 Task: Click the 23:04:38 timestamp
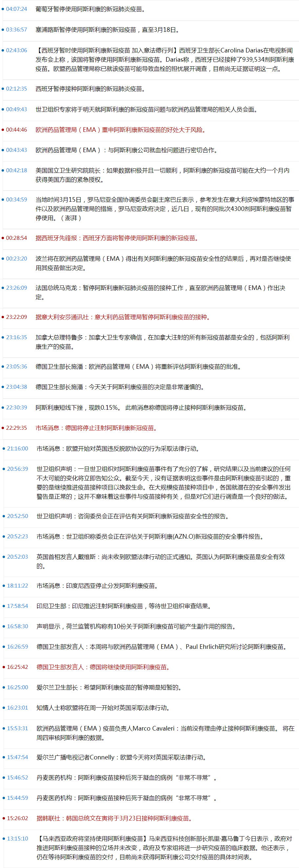coord(16,387)
